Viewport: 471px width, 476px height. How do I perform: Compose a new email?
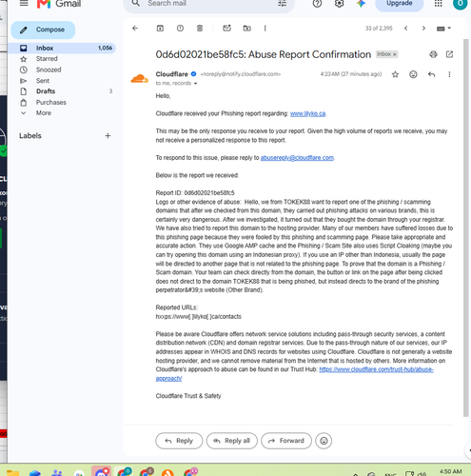43,30
